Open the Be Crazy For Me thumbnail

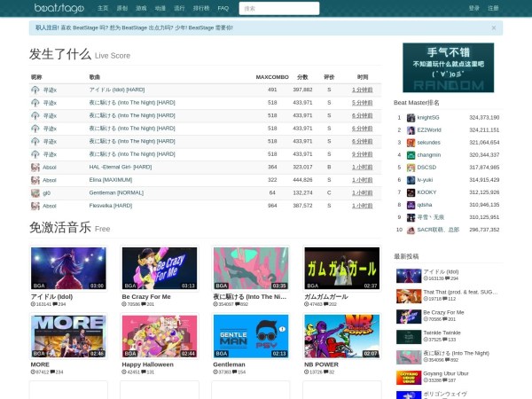(160, 268)
